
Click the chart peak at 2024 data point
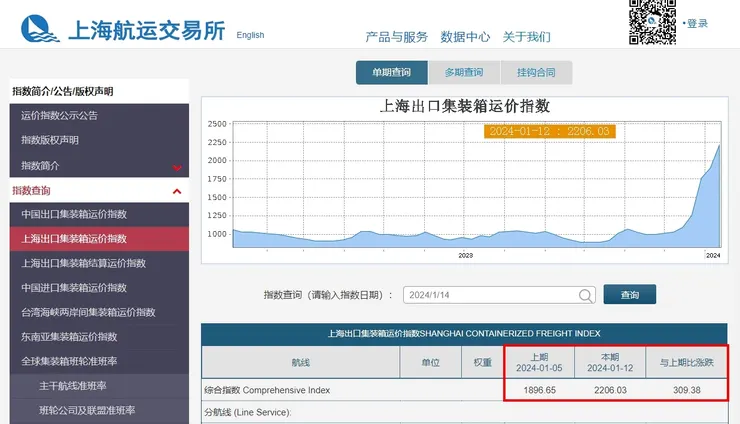click(719, 145)
